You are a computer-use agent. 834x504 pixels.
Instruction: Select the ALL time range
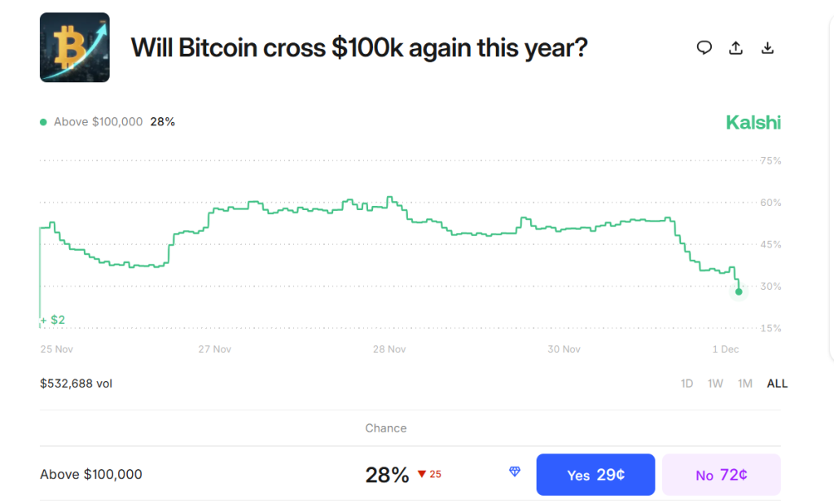777,383
